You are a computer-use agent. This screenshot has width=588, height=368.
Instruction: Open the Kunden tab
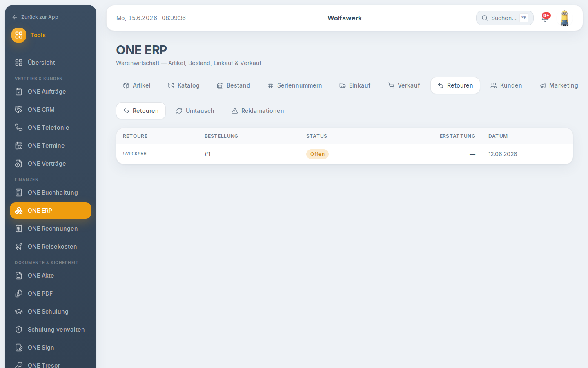pos(506,85)
